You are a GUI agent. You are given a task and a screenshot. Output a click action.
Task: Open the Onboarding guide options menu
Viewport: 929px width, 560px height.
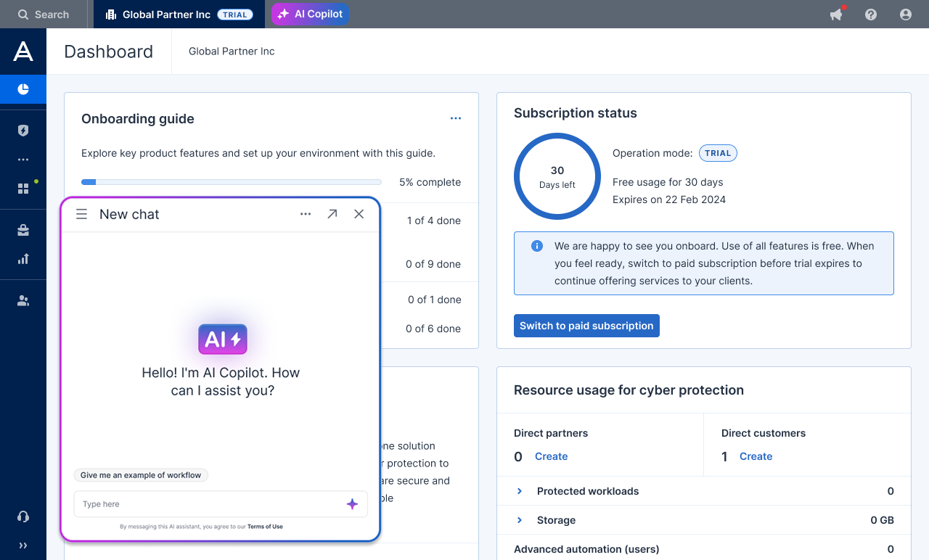pyautogui.click(x=456, y=118)
